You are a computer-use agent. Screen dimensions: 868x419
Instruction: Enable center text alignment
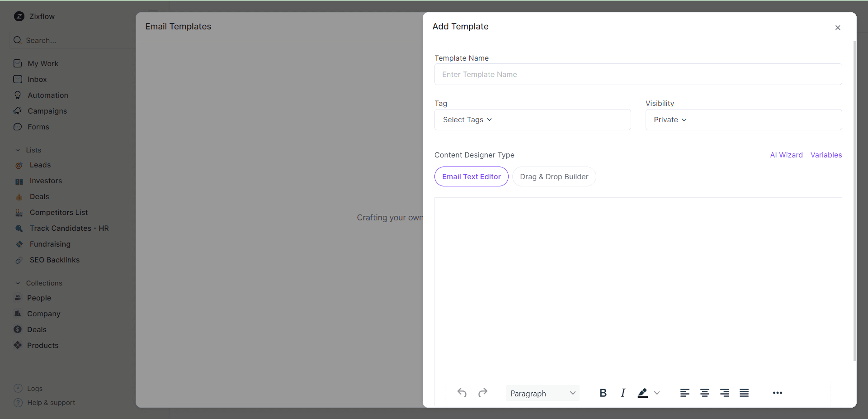click(704, 393)
